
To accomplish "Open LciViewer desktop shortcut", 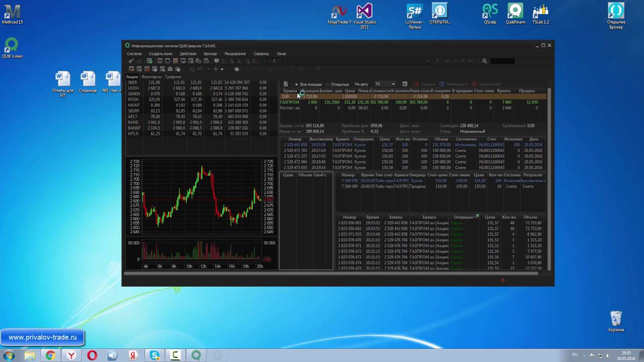I will pyautogui.click(x=415, y=16).
